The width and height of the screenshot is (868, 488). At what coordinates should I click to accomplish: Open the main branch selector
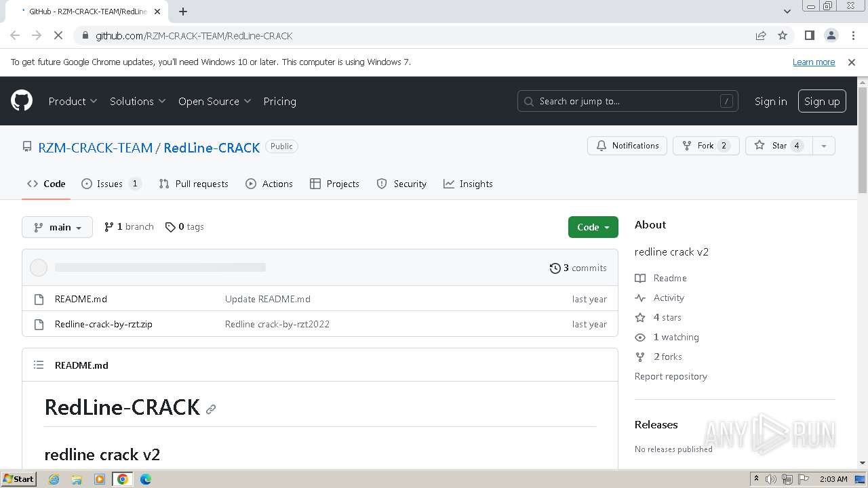[57, 227]
